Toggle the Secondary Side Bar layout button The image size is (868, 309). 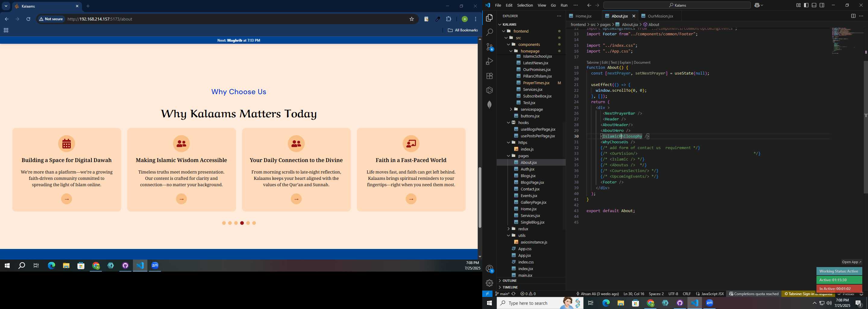pos(822,5)
